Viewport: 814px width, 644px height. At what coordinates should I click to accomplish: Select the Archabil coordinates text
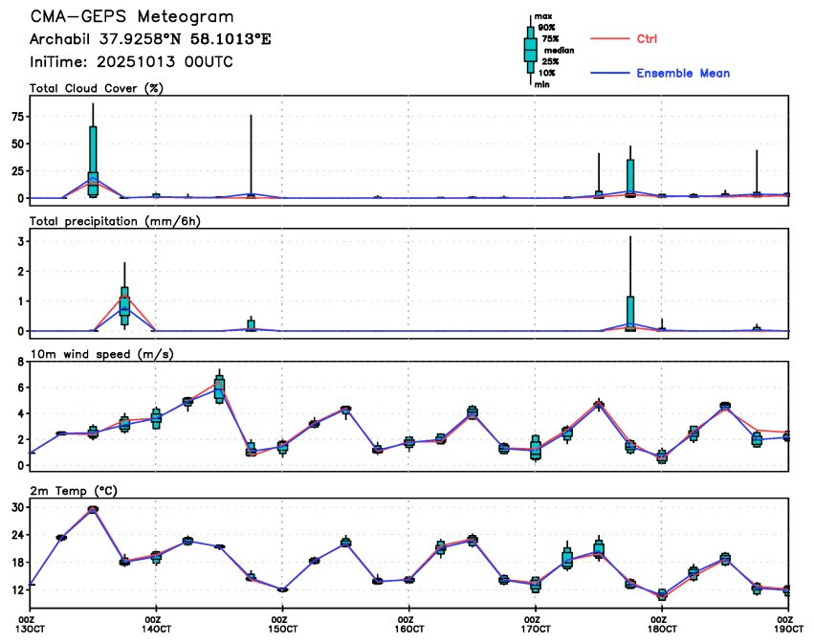pos(151,40)
